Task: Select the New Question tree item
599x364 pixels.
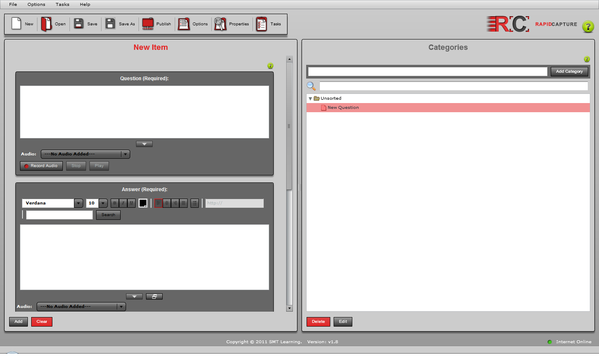Action: pyautogui.click(x=343, y=108)
